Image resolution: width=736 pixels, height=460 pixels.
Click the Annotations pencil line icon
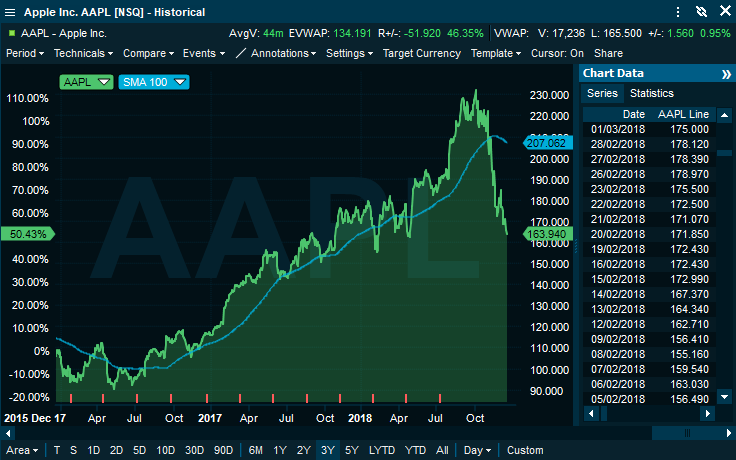241,53
